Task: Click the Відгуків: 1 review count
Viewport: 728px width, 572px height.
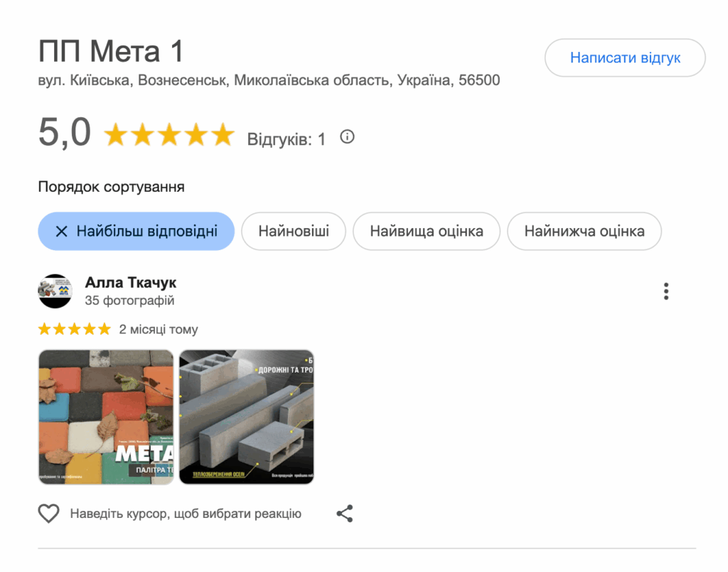Action: [286, 139]
